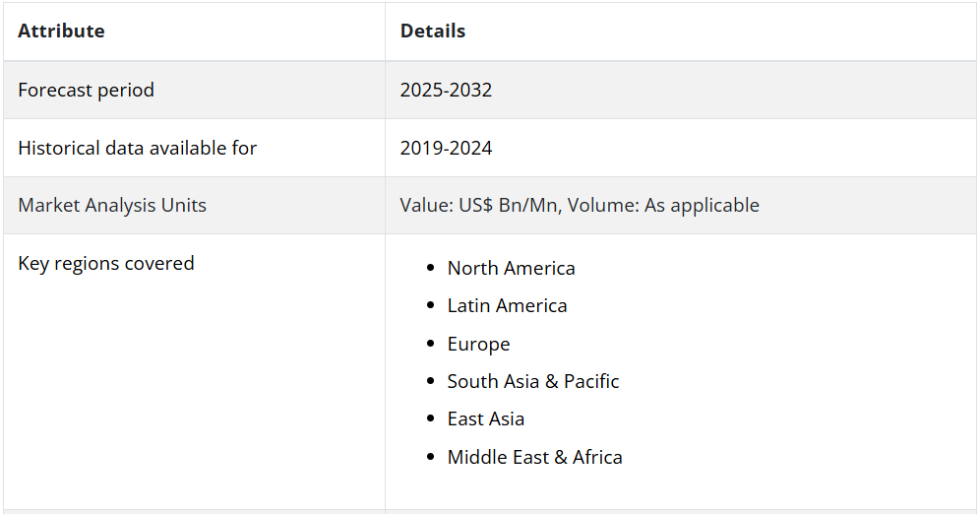Click North America list item

pyautogui.click(x=511, y=268)
